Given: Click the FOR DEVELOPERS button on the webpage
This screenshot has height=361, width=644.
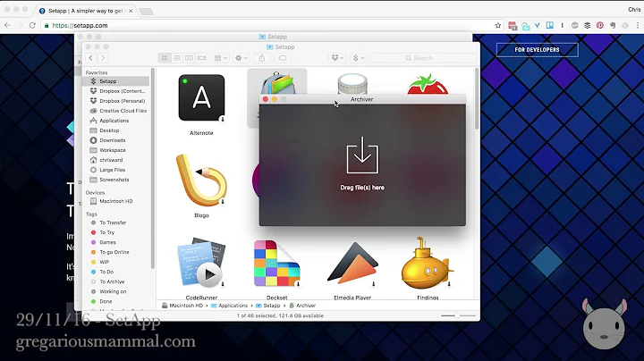Looking at the screenshot, I should click(x=537, y=50).
